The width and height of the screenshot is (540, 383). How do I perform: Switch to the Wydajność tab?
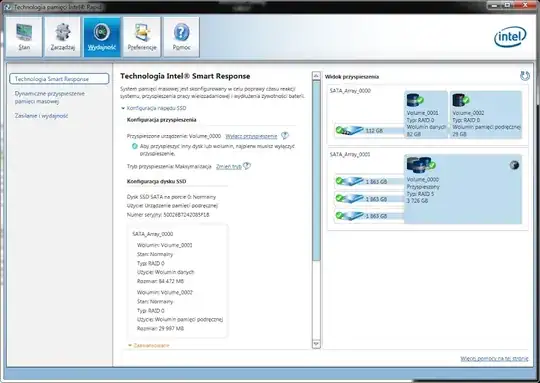tap(102, 37)
